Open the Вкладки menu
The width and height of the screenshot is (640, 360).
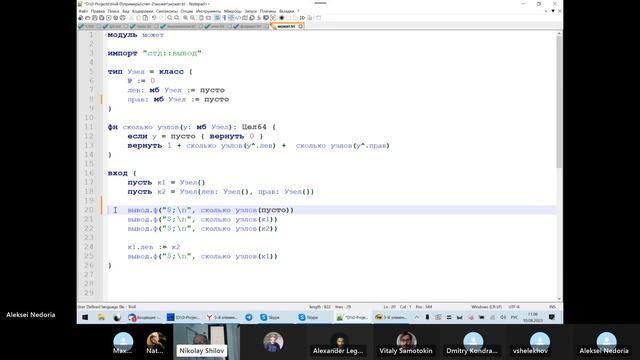[287, 11]
